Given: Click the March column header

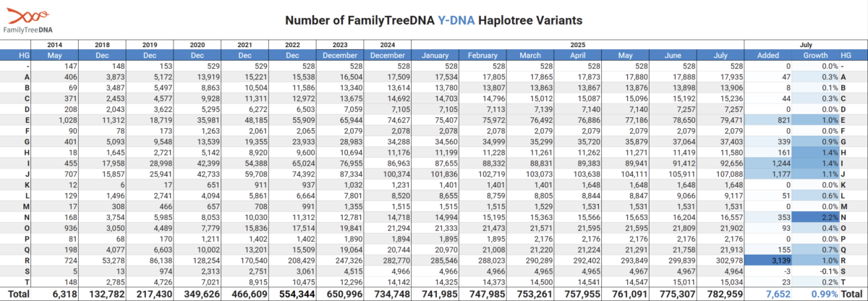Looking at the screenshot, I should pyautogui.click(x=530, y=55).
